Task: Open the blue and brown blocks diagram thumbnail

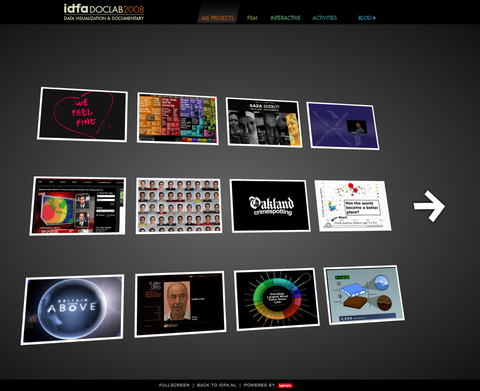Action: [x=364, y=295]
